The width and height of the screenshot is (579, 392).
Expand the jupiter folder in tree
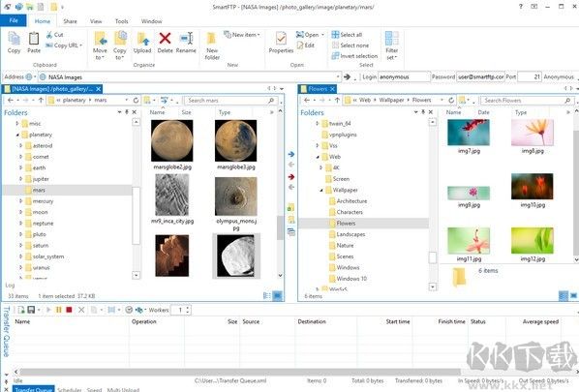pyautogui.click(x=20, y=179)
